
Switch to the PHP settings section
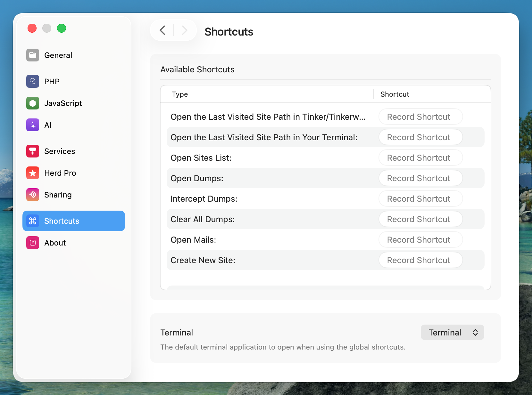[52, 82]
